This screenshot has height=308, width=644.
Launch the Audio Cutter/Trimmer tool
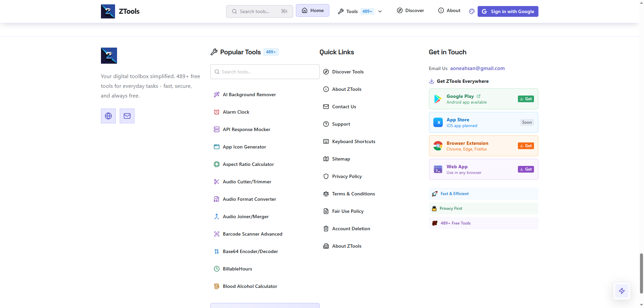pos(247,182)
